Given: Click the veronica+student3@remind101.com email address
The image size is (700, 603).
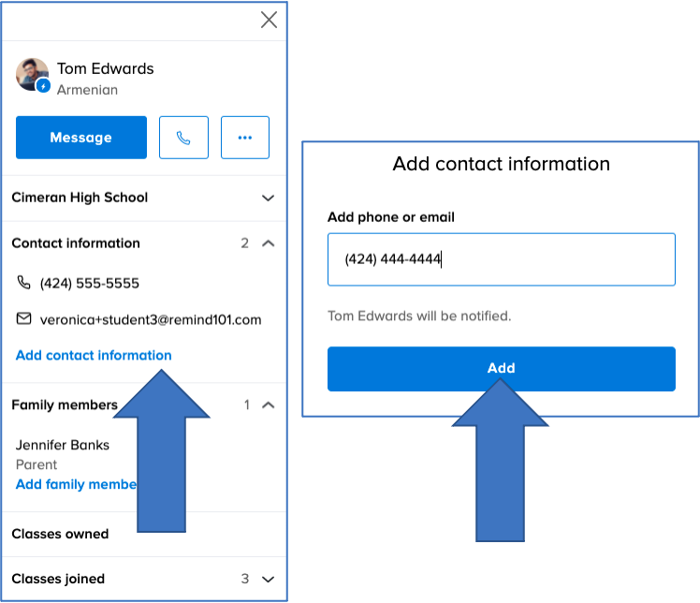Looking at the screenshot, I should click(x=151, y=319).
